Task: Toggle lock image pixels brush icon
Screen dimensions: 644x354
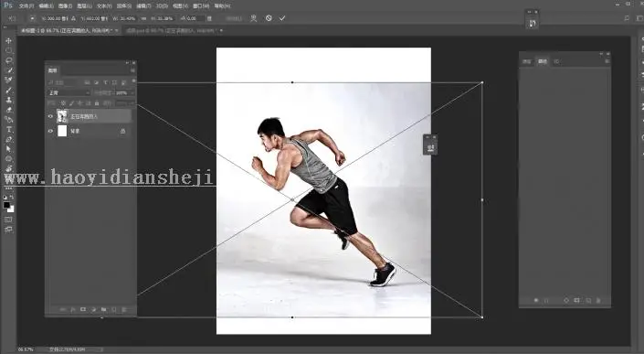Action: tap(71, 103)
